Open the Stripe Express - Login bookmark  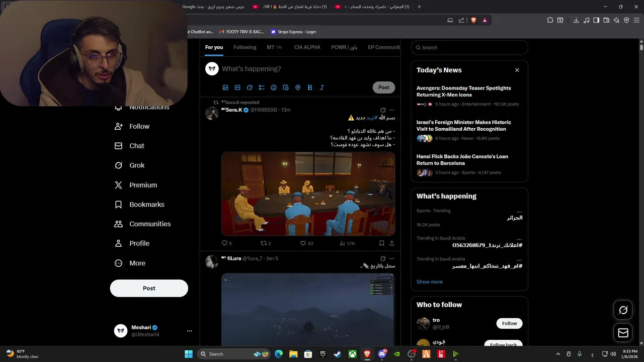tap(293, 32)
